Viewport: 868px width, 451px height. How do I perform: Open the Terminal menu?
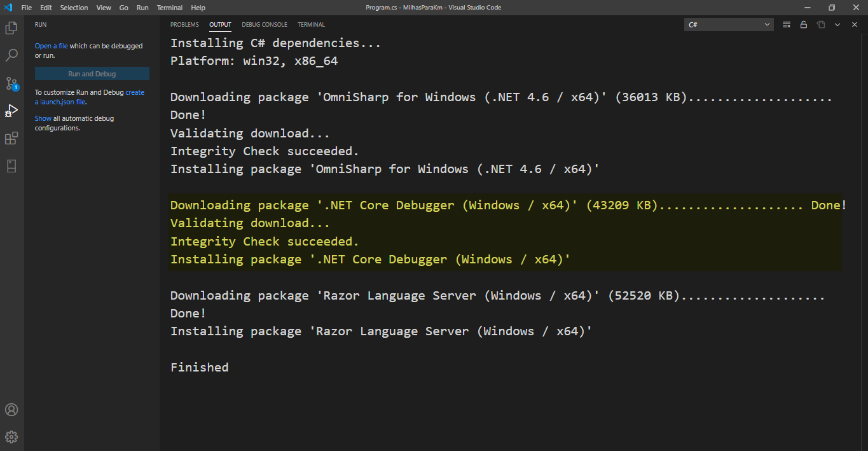click(170, 8)
